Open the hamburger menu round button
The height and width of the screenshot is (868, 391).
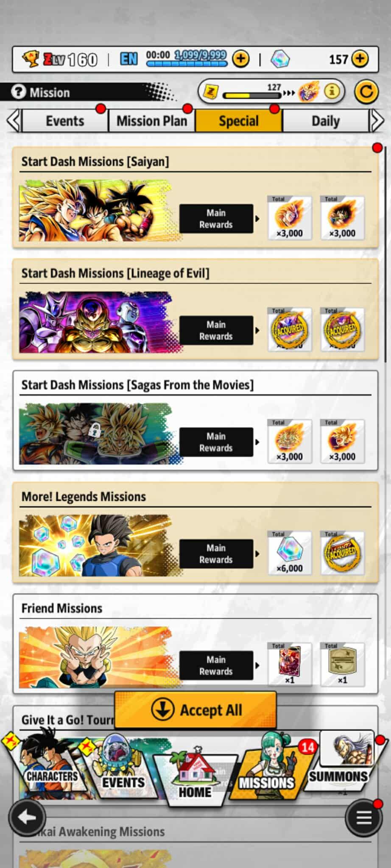click(x=363, y=817)
